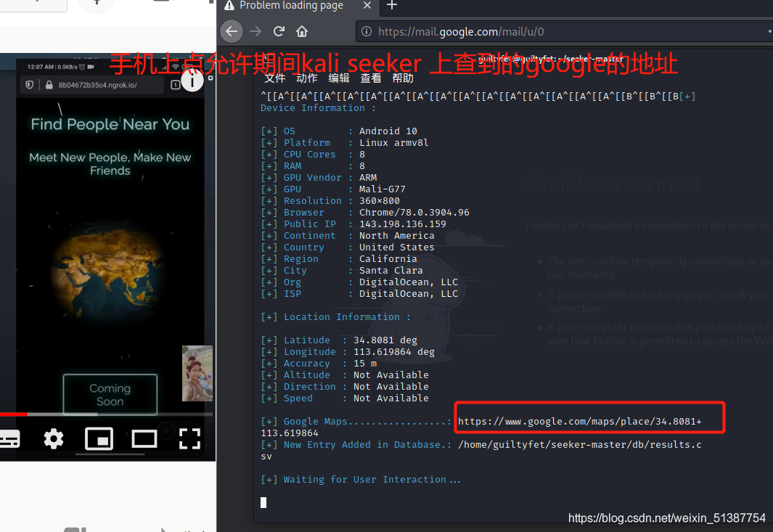Toggle video subtitles icon
Image resolution: width=773 pixels, height=532 pixels.
point(9,438)
